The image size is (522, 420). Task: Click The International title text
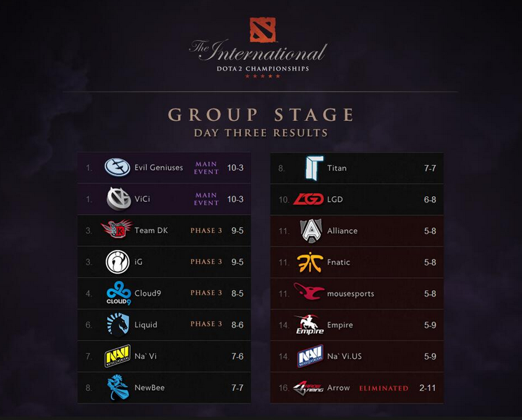point(259,50)
